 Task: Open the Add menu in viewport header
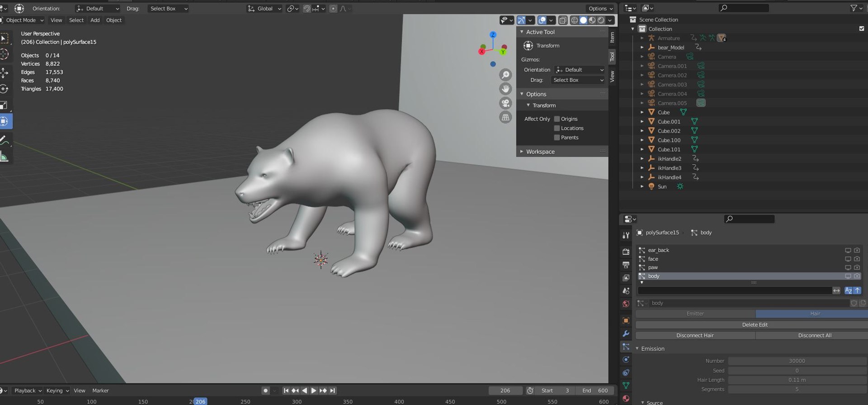95,20
